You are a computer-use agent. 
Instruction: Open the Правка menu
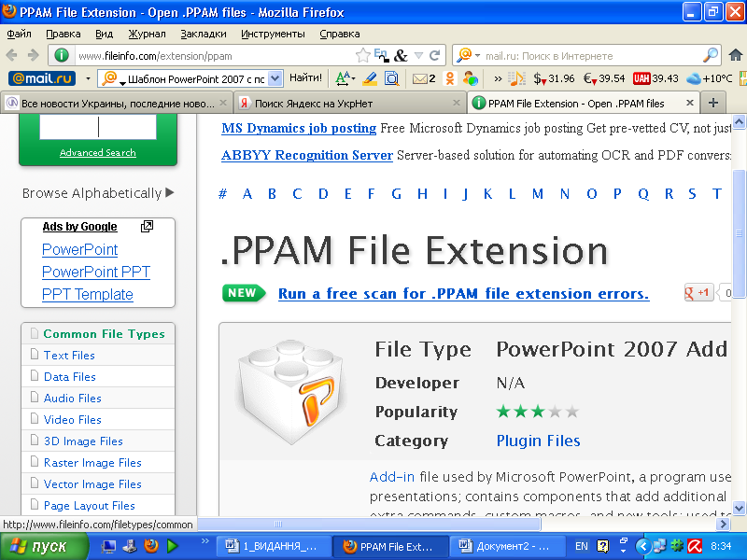click(x=63, y=34)
